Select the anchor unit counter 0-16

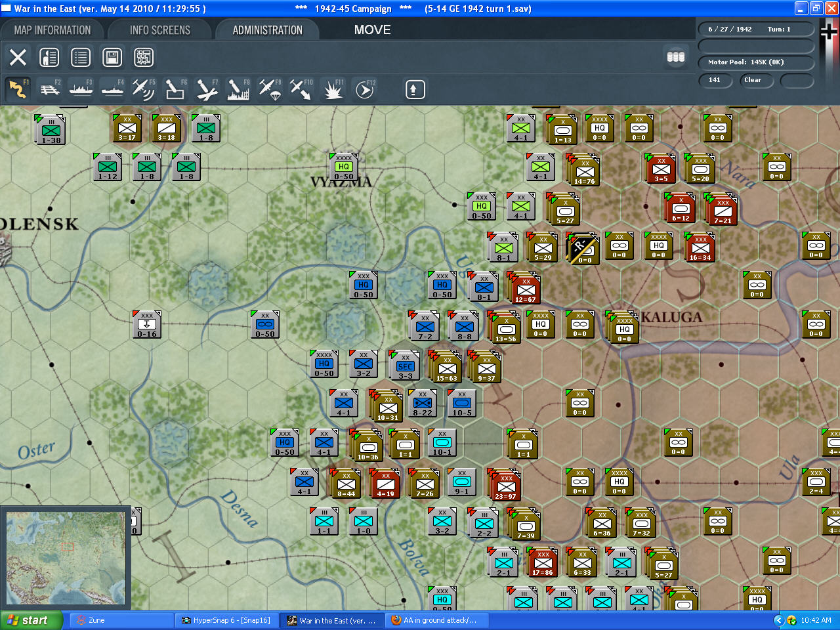(x=147, y=324)
